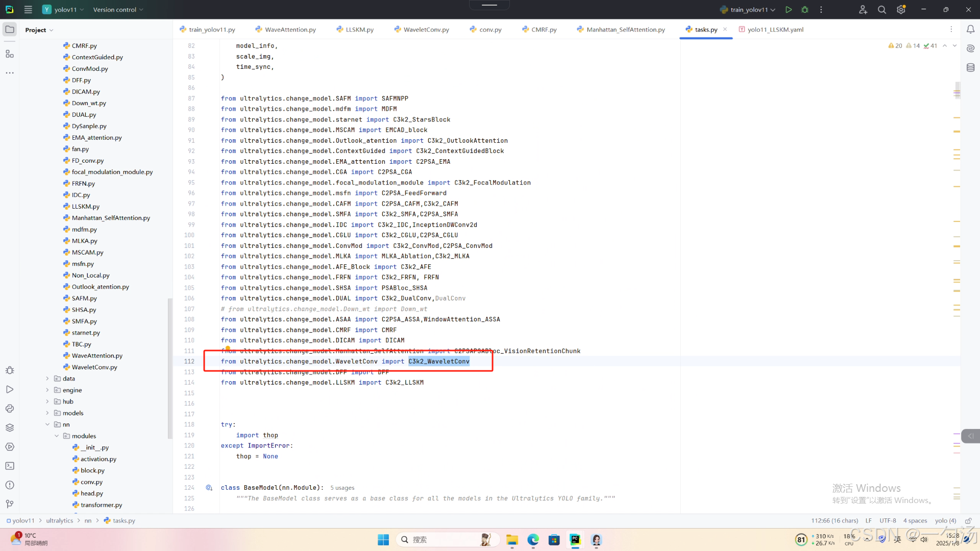Toggle the Project tool window folder icon
The image size is (980, 551).
(x=10, y=30)
